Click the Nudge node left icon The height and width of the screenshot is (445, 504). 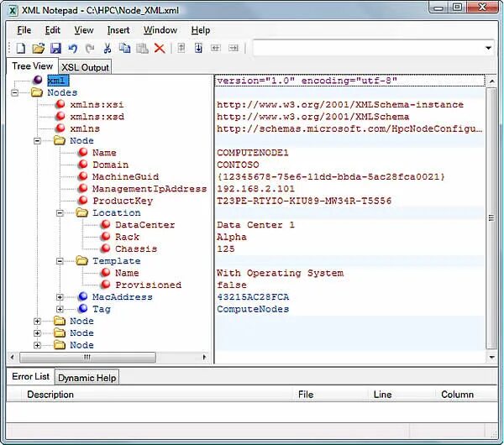[216, 48]
